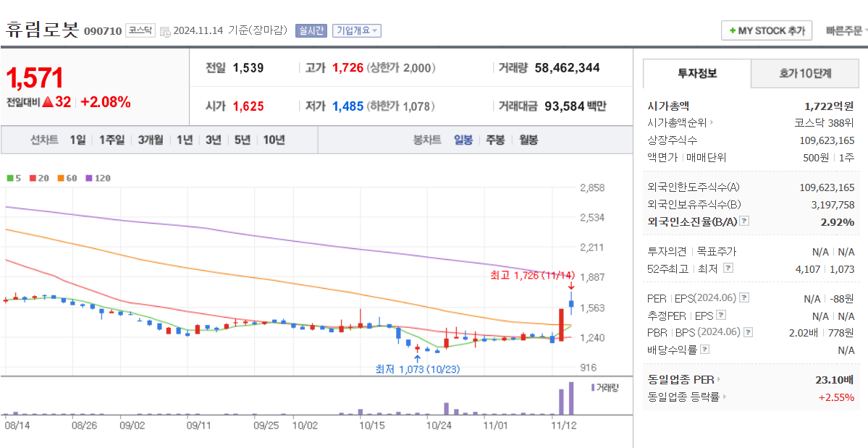The image size is (868, 448).
Task: Select the 월봉 monthly candle chart
Action: (528, 140)
